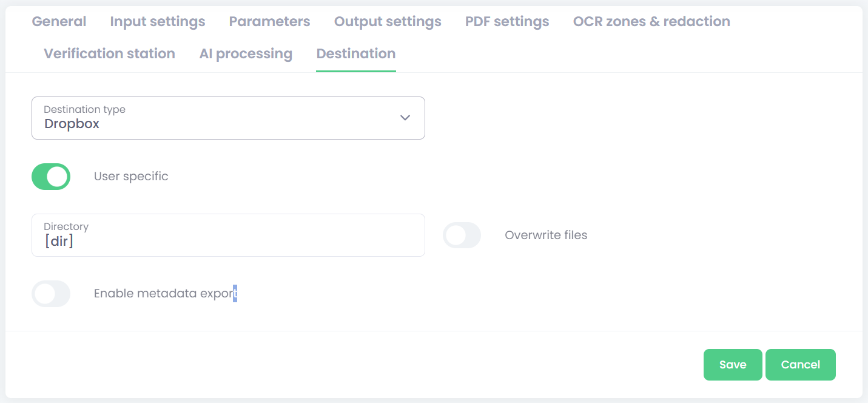Click the Cancel button

800,365
